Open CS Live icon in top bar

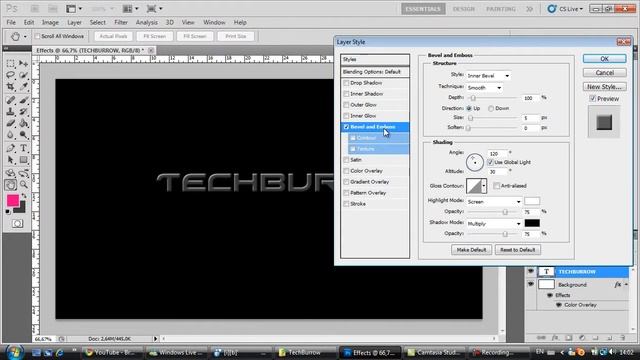point(552,9)
